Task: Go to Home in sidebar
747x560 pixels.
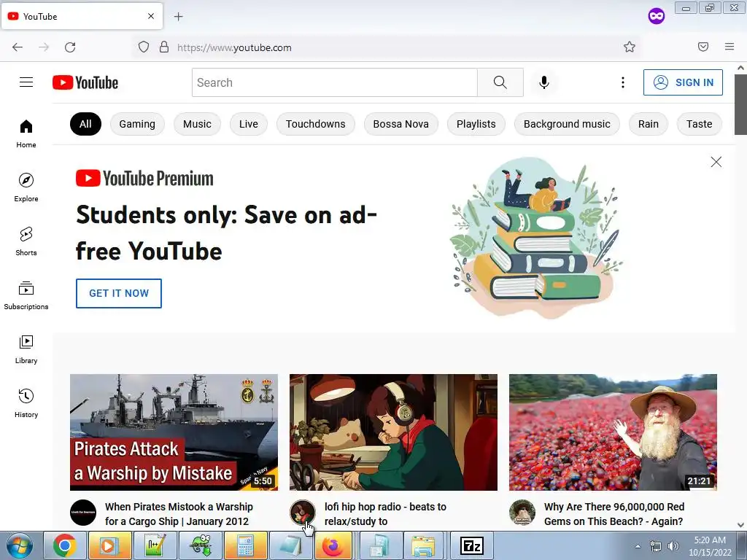Action: [26, 134]
